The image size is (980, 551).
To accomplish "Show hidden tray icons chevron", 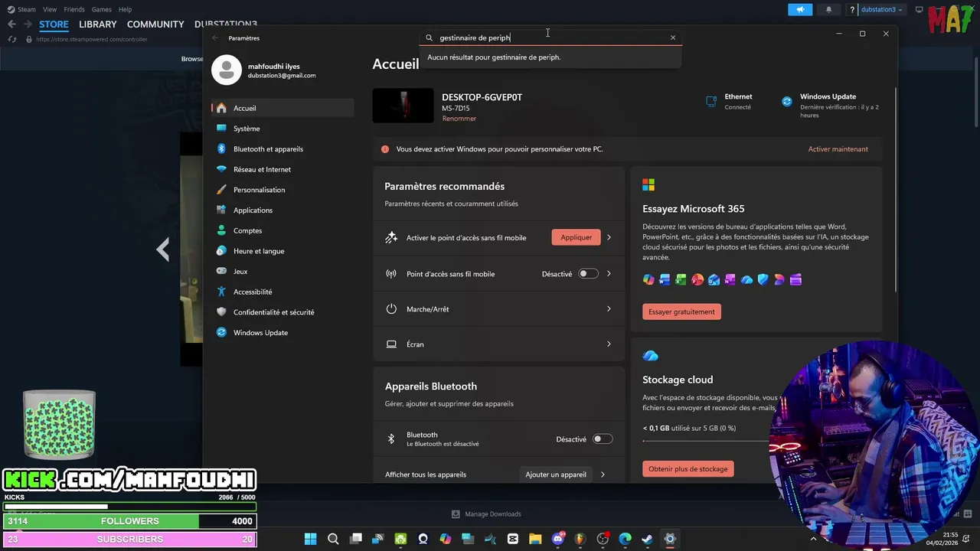I will pyautogui.click(x=813, y=539).
